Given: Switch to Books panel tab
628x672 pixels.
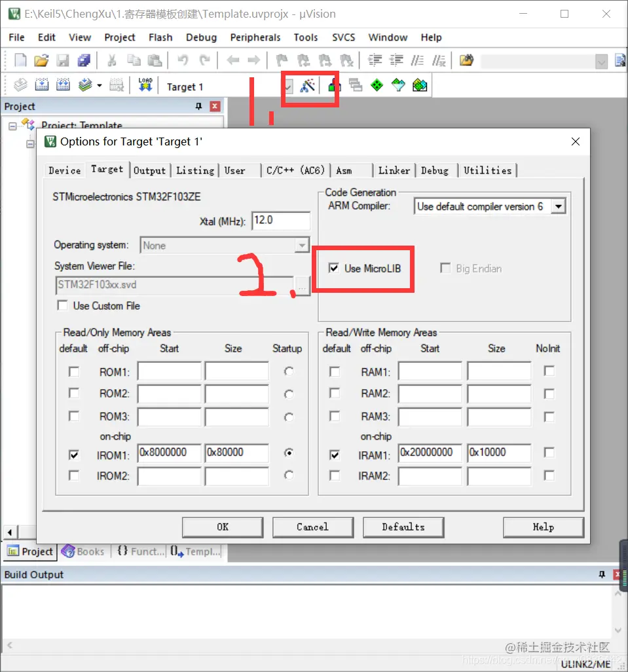Looking at the screenshot, I should tap(83, 551).
